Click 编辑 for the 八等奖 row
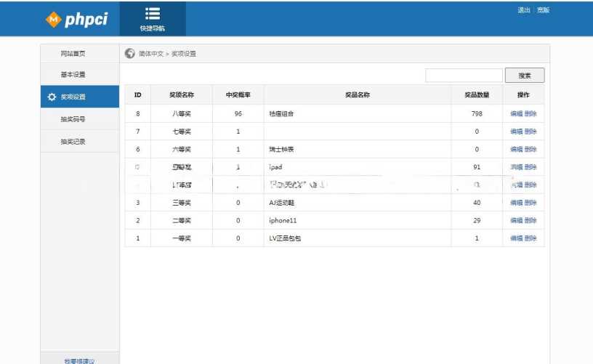The width and height of the screenshot is (593, 364). (x=516, y=114)
